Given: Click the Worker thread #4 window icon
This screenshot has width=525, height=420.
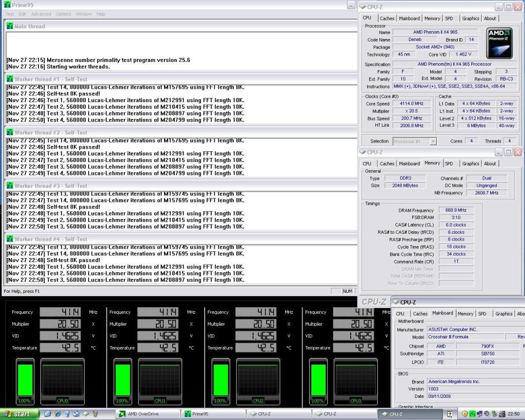Looking at the screenshot, I should pos(10,239).
